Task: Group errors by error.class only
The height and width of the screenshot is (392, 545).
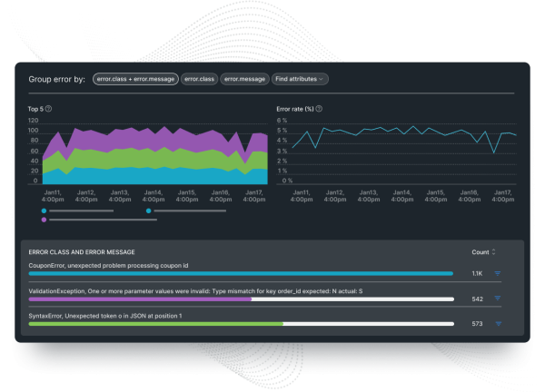Action: (200, 79)
